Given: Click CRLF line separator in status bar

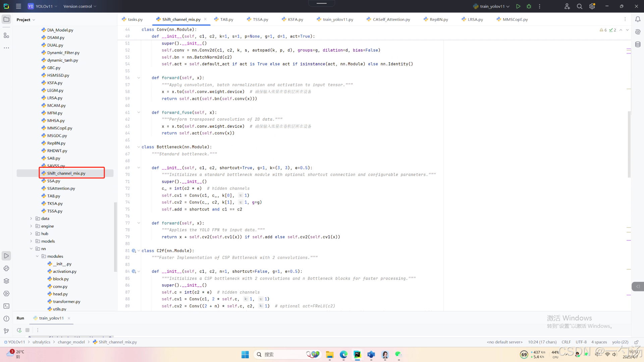Looking at the screenshot, I should [566, 342].
